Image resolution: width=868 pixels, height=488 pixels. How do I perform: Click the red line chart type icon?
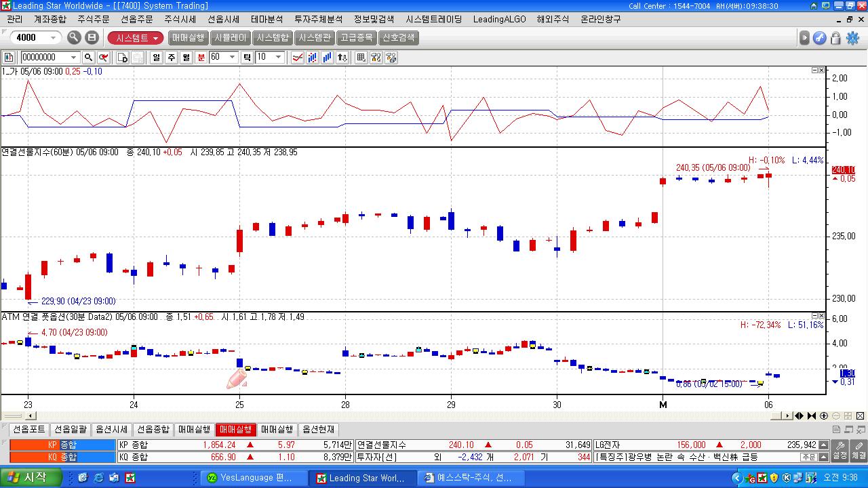tap(297, 58)
